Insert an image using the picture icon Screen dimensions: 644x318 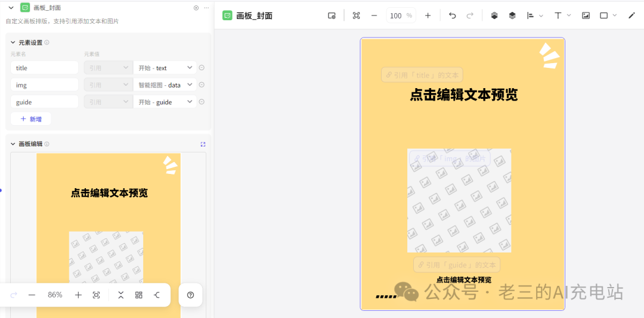point(586,15)
